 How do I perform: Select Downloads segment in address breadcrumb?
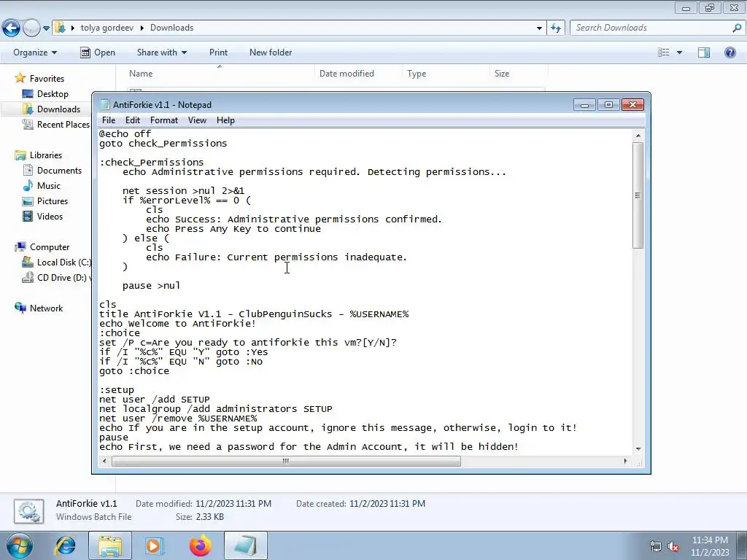pyautogui.click(x=171, y=28)
